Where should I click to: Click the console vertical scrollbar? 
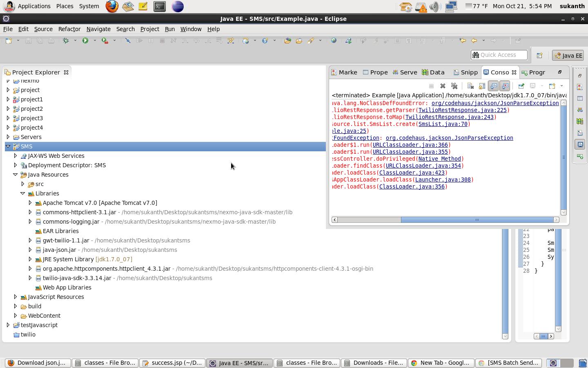[x=564, y=157]
